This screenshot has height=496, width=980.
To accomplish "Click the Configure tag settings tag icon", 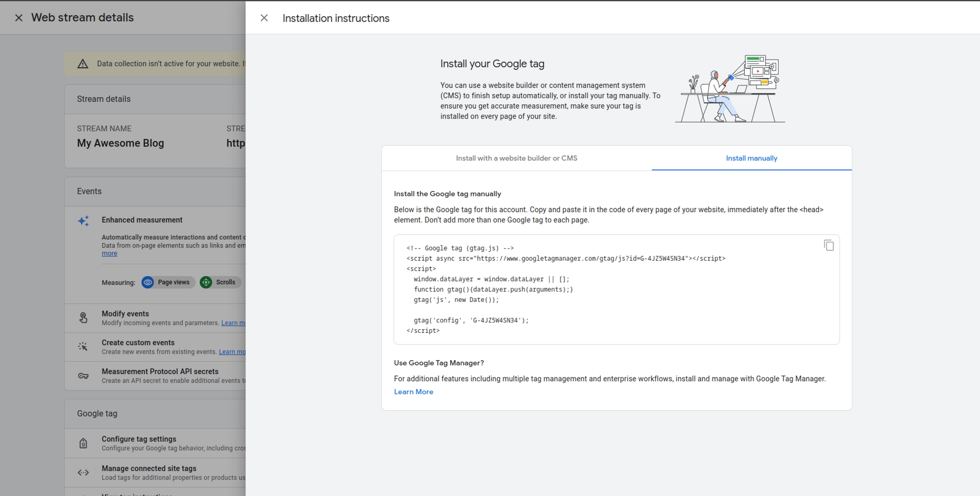I will (83, 444).
